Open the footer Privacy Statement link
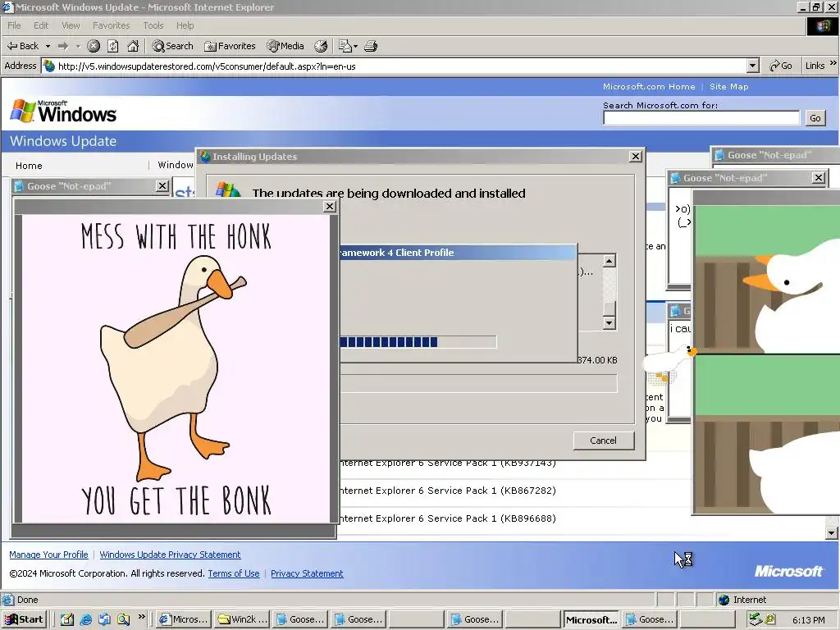This screenshot has height=630, width=840. point(307,573)
